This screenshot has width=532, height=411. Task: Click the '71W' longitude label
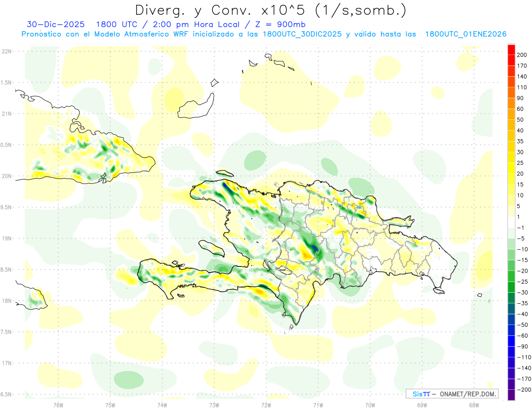(318, 405)
